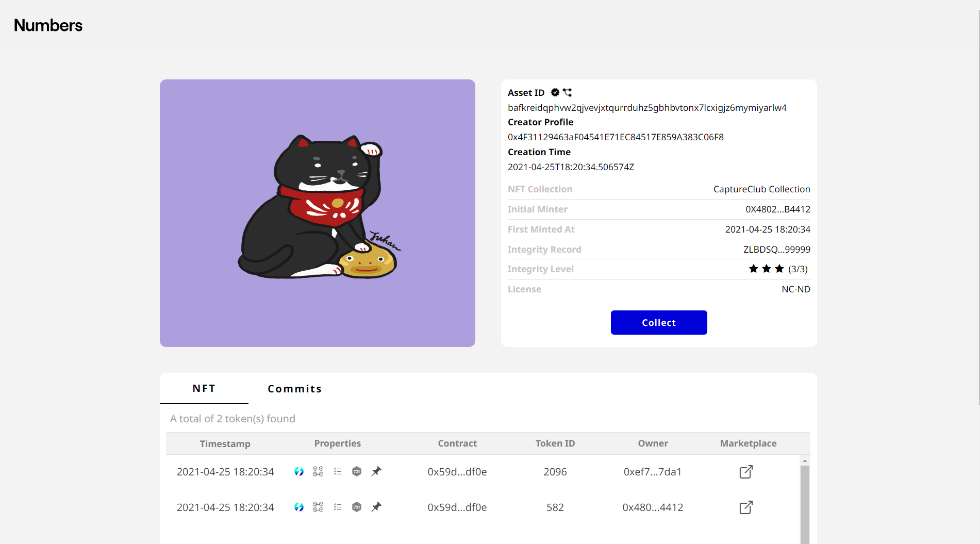This screenshot has width=980, height=544.
Task: Click contract 0x59d...df0e in token 2096 row
Action: [x=457, y=472]
